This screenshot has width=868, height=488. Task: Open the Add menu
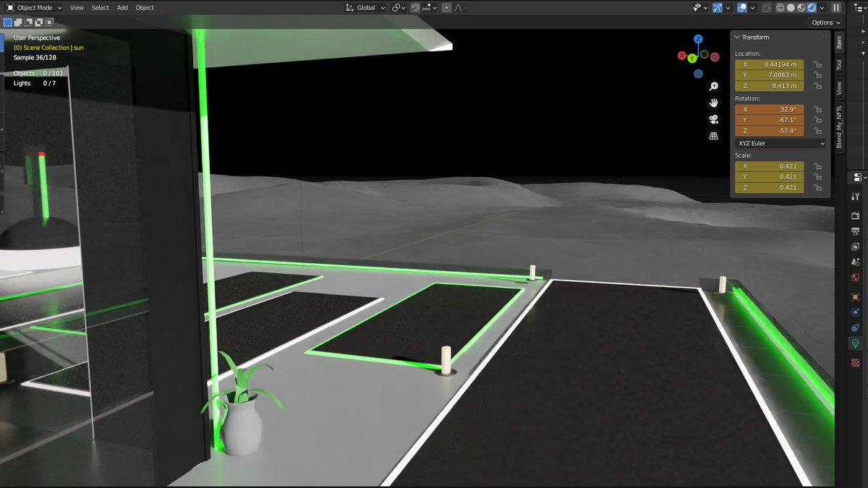pos(122,8)
